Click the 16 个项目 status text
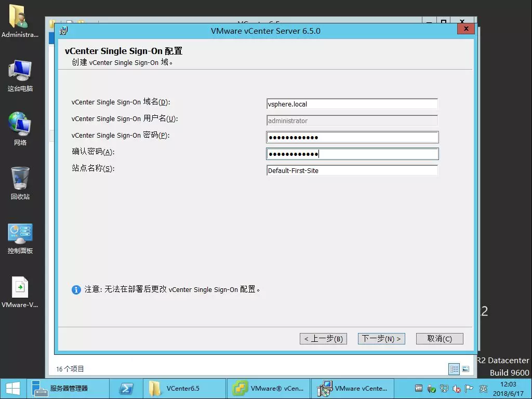532x399 pixels. point(70,369)
